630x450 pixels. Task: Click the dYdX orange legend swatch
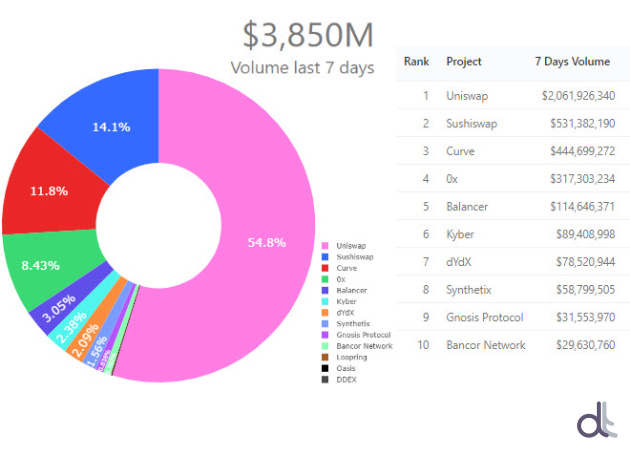click(325, 313)
